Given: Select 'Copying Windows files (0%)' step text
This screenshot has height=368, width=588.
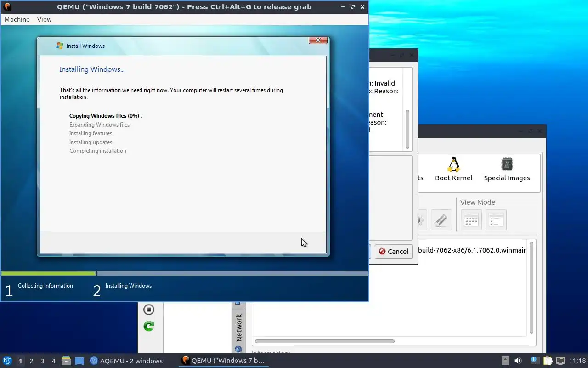Looking at the screenshot, I should point(106,116).
